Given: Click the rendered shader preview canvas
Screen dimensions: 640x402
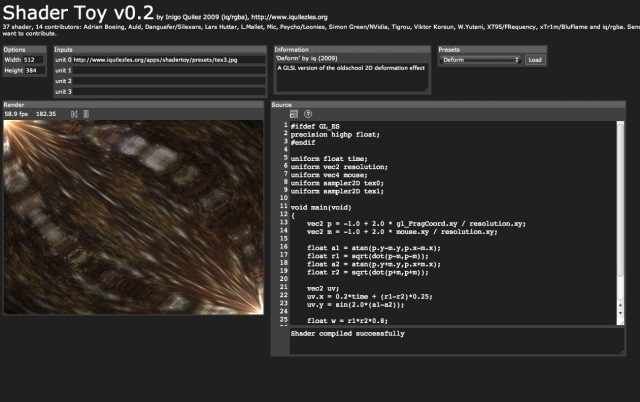Looking at the screenshot, I should tap(133, 217).
